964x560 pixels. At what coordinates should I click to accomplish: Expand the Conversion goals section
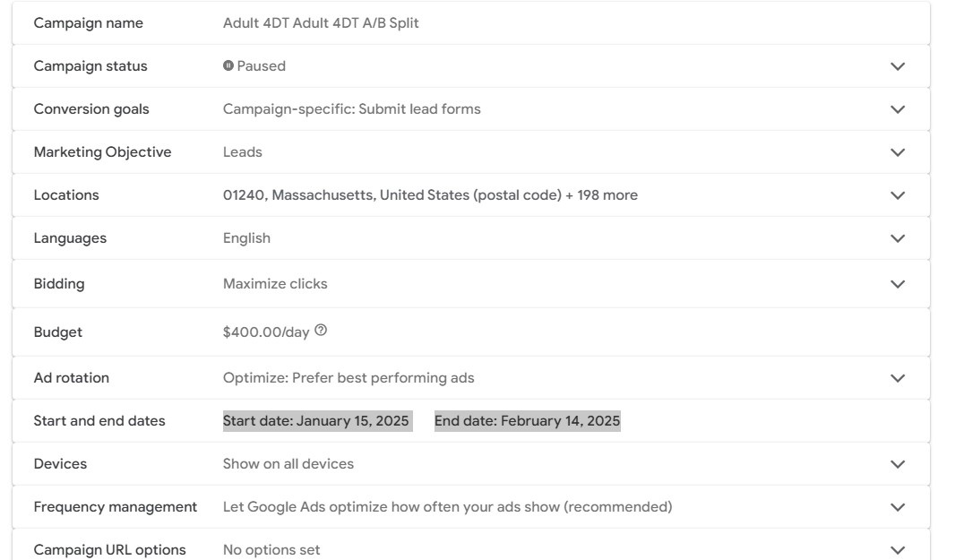(x=898, y=109)
